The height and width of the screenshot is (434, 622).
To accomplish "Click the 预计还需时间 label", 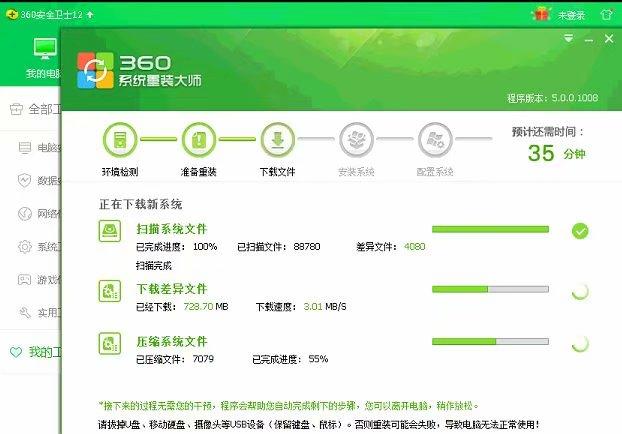I will coord(547,132).
